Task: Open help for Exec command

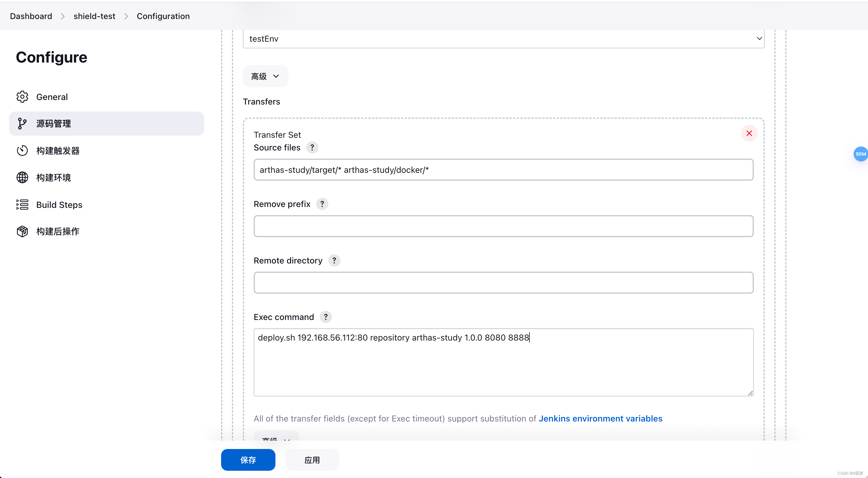Action: pyautogui.click(x=326, y=317)
